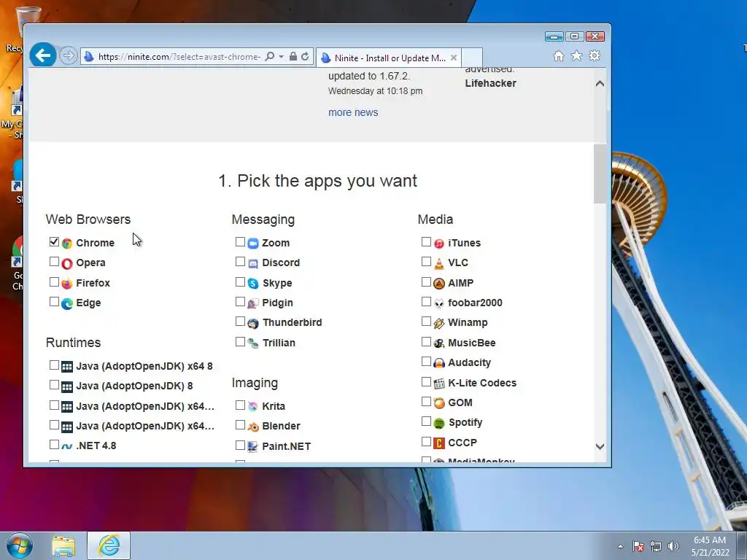
Task: Click the .NET 4.8 icon
Action: pyautogui.click(x=67, y=446)
